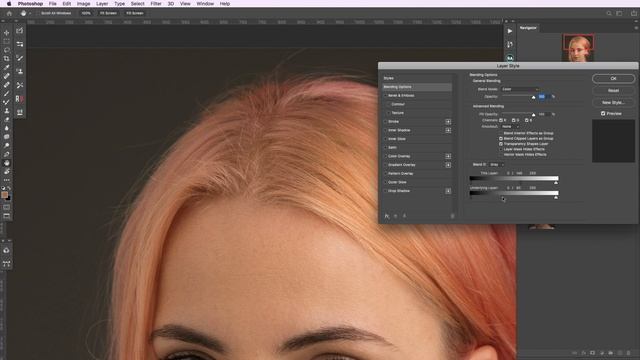640x360 pixels.
Task: Click Underlying Layer white slider handle
Action: tap(556, 198)
